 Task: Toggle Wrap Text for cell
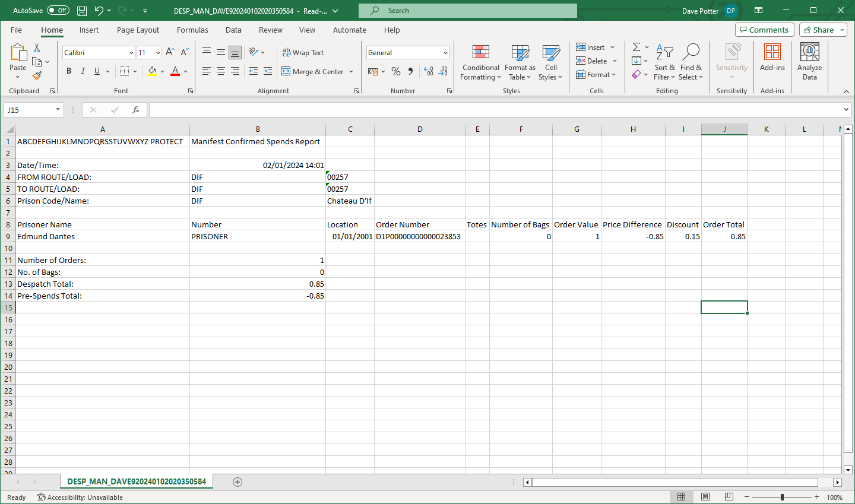tap(303, 53)
